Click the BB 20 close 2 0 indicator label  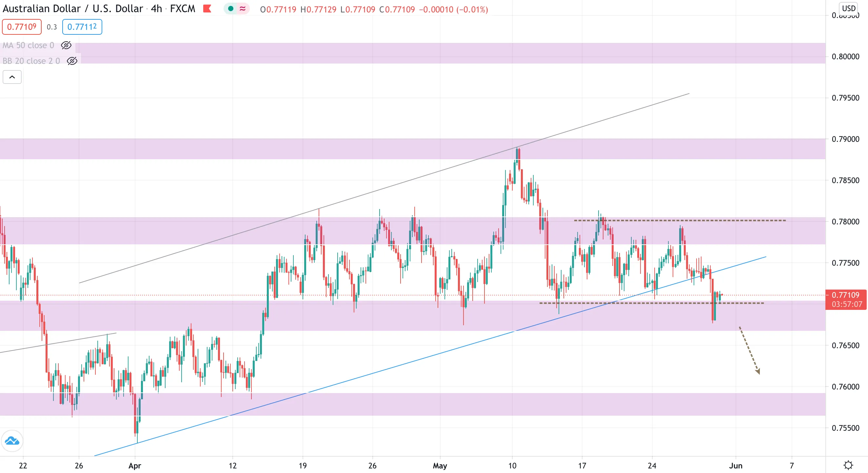pyautogui.click(x=31, y=61)
